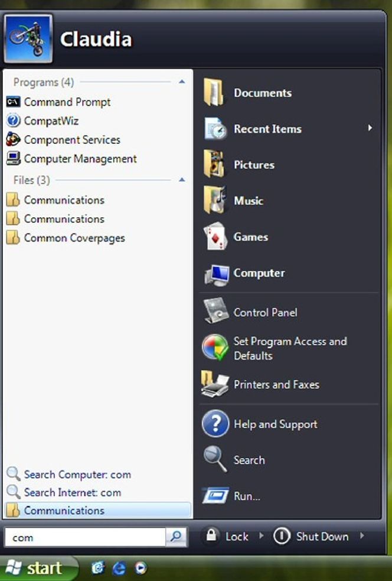Click Programs (4) header text
This screenshot has height=581, width=392.
click(44, 82)
